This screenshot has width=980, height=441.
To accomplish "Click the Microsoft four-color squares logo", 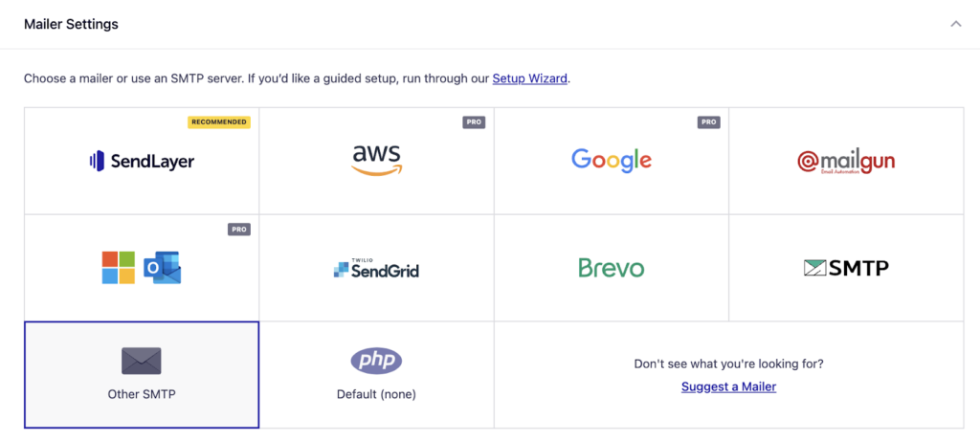I will coord(119,268).
